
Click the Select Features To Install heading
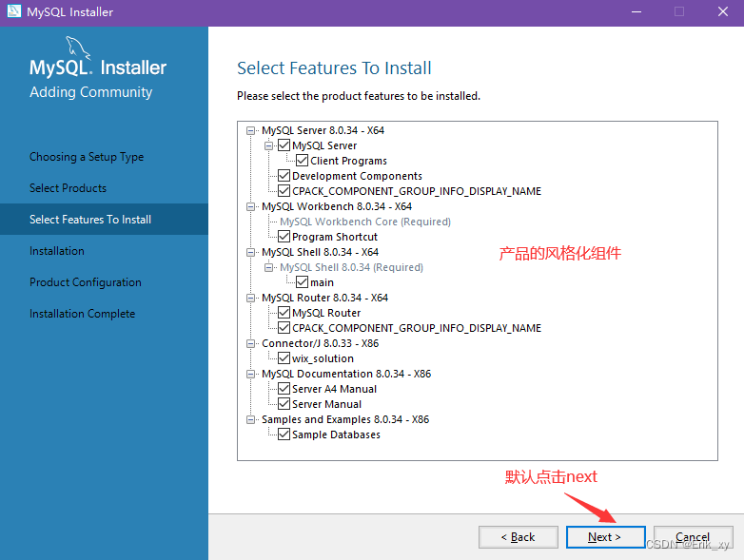334,68
